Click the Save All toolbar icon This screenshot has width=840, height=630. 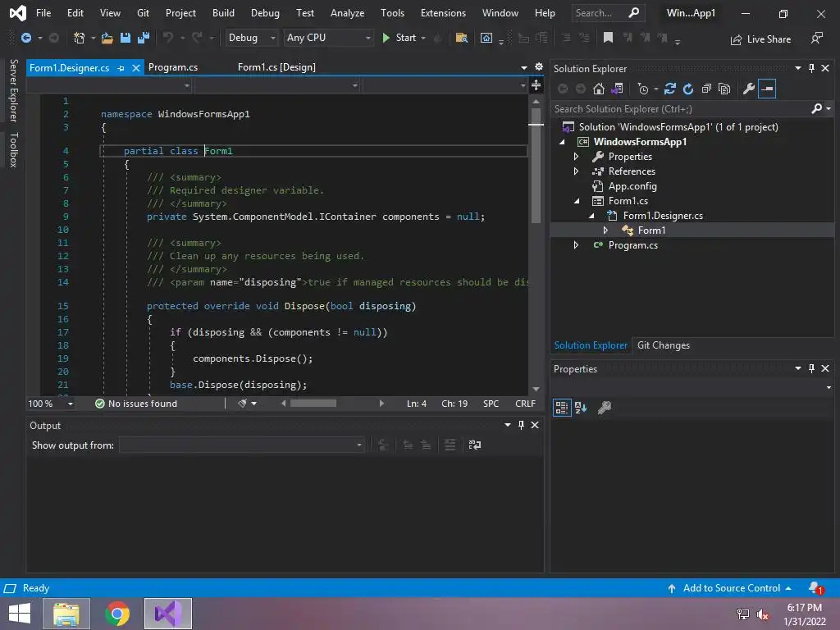143,38
